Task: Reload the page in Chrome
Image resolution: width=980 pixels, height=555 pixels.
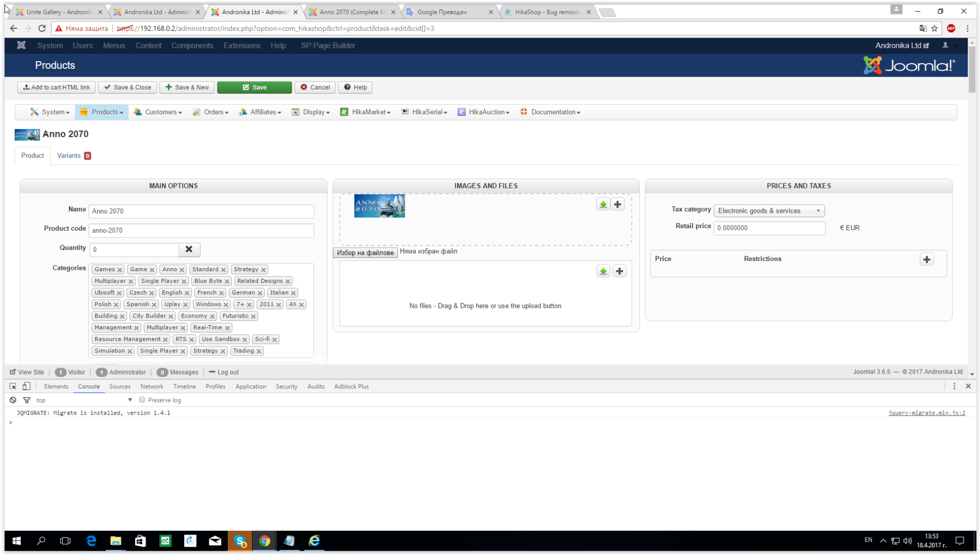Action: click(x=42, y=28)
